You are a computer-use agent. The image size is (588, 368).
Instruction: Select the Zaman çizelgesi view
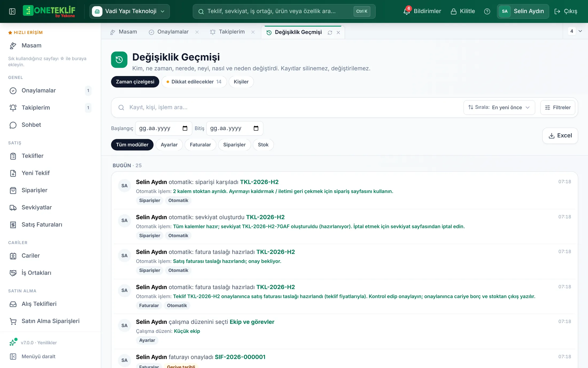(x=135, y=82)
